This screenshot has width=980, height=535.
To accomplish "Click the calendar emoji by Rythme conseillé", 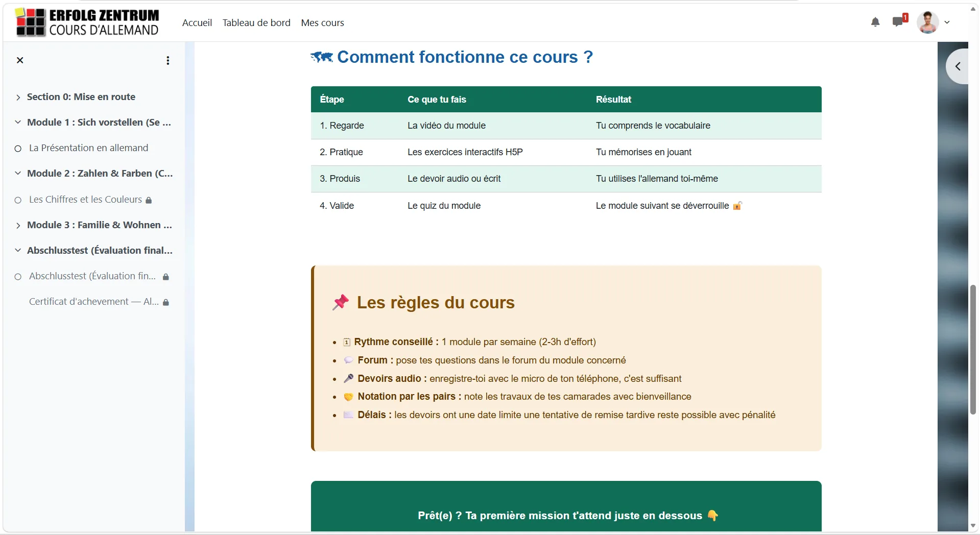I will coord(347,342).
